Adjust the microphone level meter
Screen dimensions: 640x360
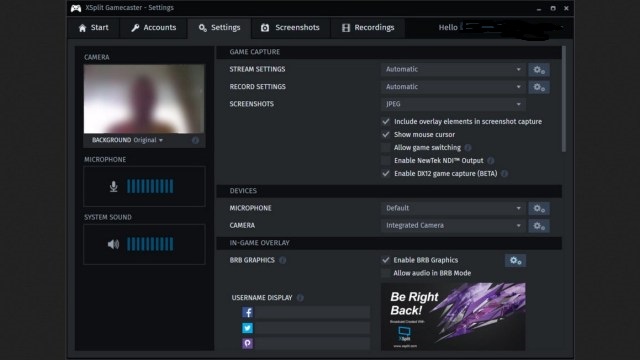[150, 186]
